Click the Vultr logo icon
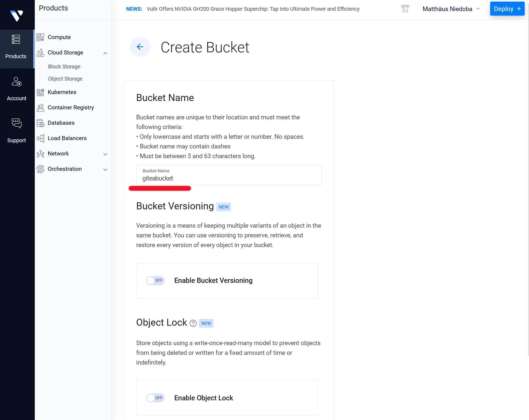 click(17, 15)
